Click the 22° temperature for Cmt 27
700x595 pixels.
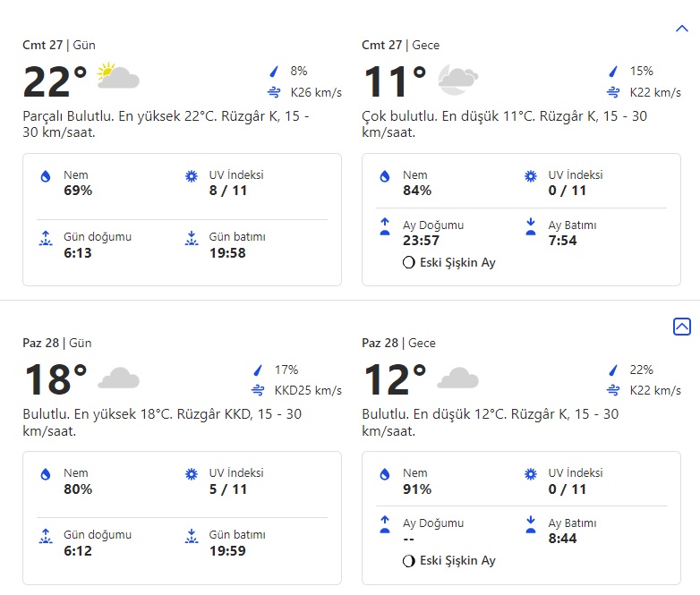tap(55, 81)
